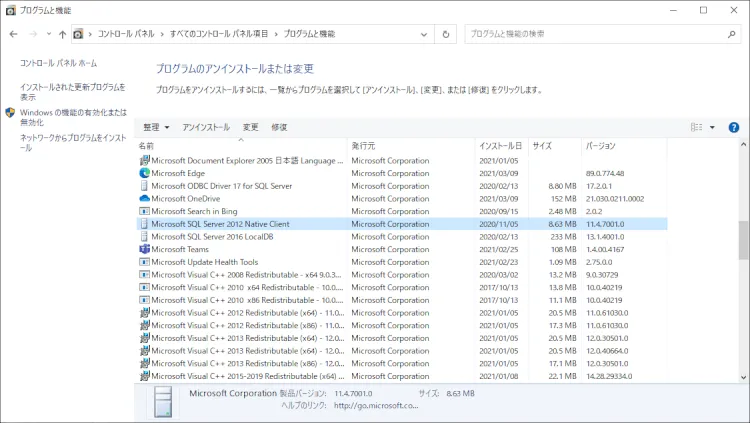Viewport: 750px width, 423px height.
Task: Click the Microsoft Update Health Tools icon
Action: point(144,262)
